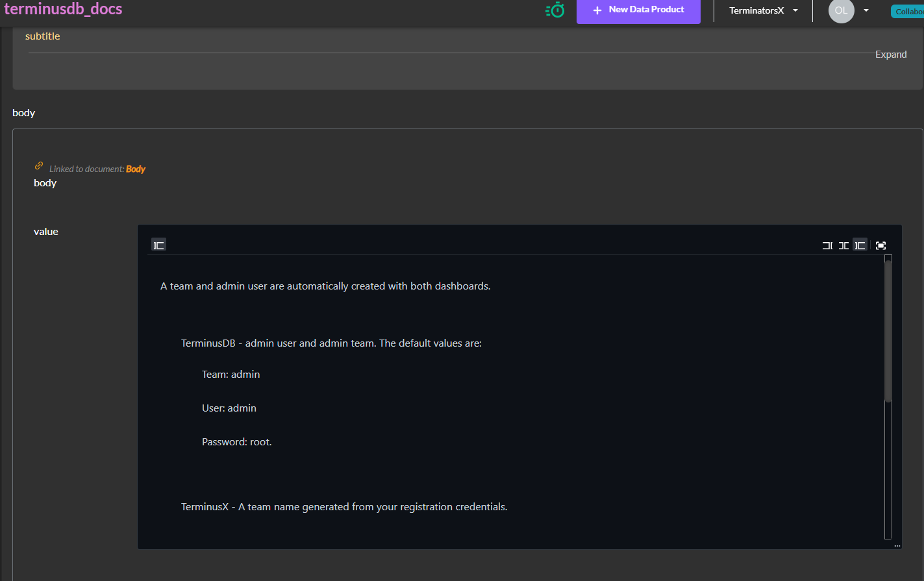Switch the editor to write-only view

pos(827,245)
